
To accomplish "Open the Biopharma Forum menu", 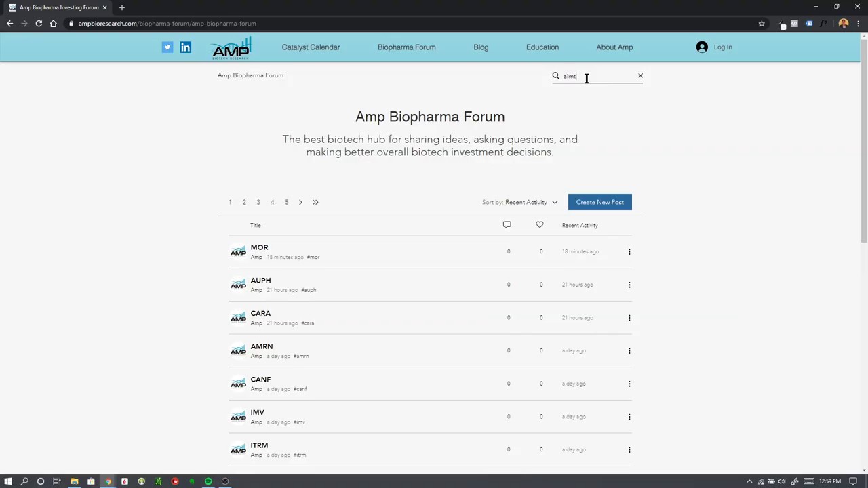I will pos(406,47).
